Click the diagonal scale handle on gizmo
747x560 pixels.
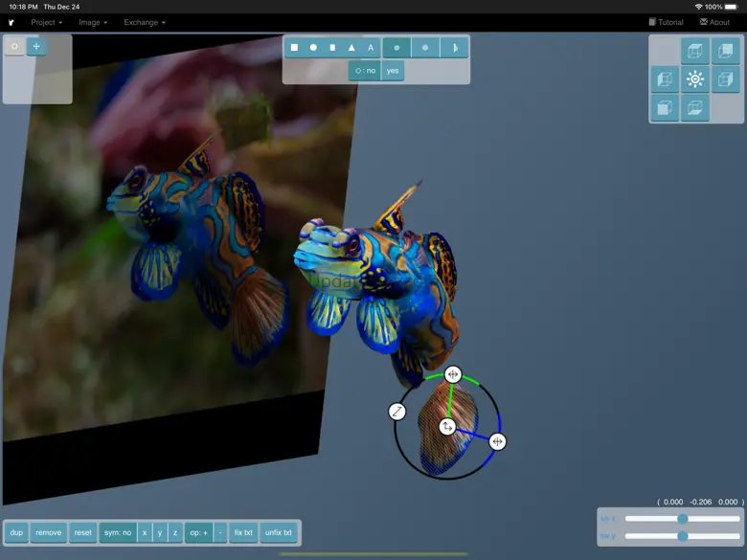(397, 412)
